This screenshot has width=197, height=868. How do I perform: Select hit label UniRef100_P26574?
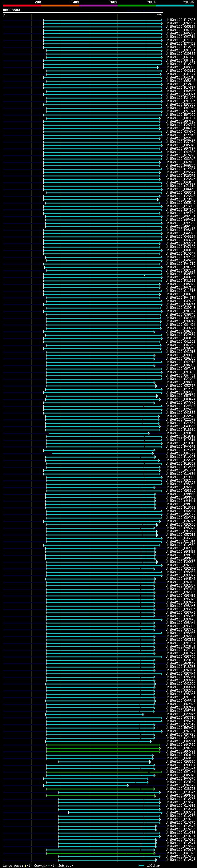point(180,125)
